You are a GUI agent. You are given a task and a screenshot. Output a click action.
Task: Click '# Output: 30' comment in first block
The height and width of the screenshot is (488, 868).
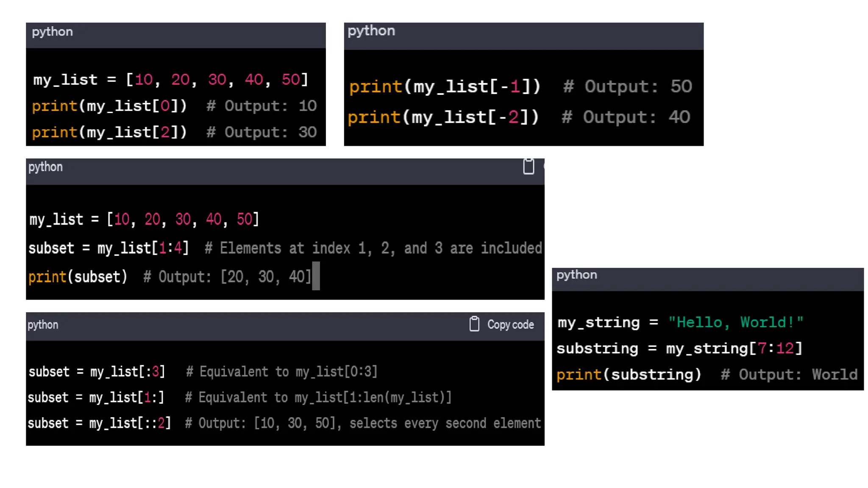pos(262,133)
